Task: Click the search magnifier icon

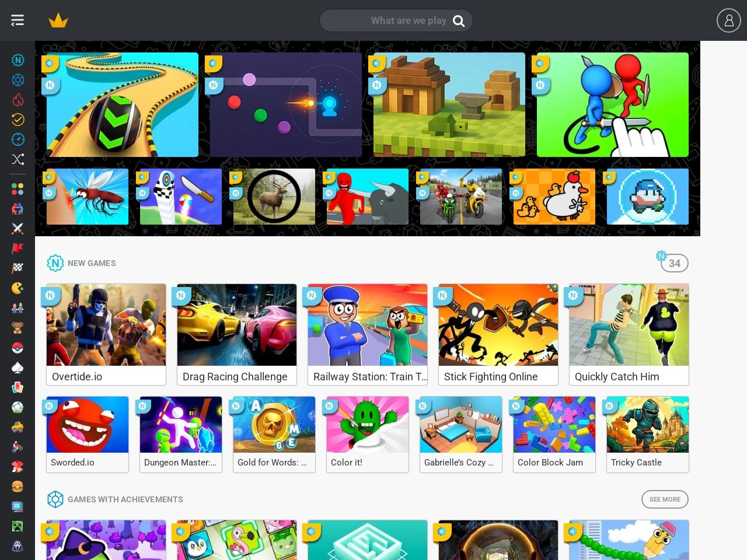Action: click(x=459, y=21)
